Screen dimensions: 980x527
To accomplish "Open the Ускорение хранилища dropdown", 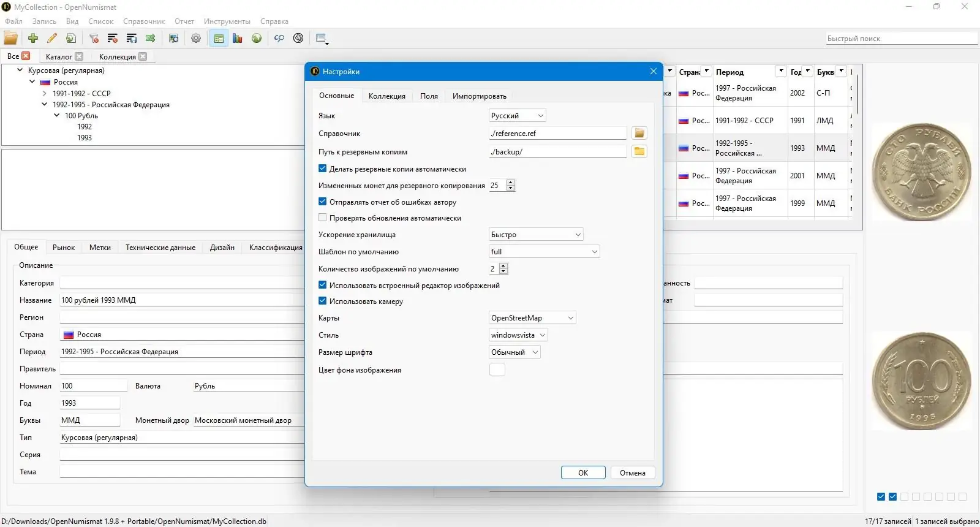I will 536,234.
